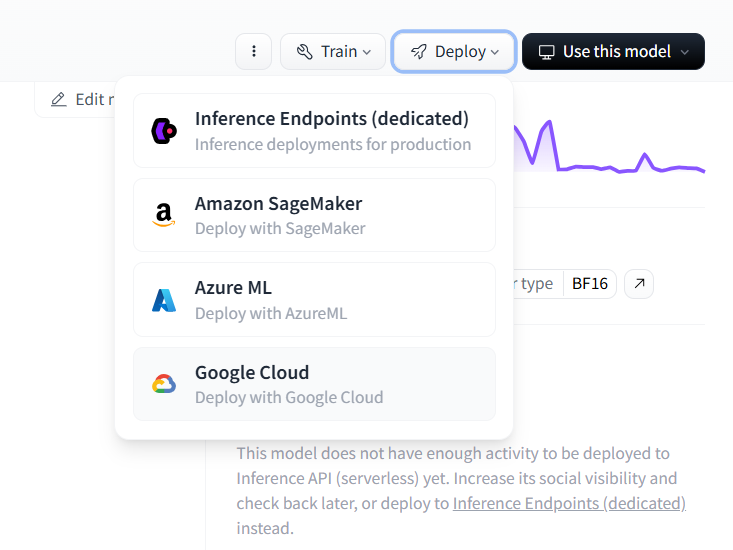Click the Google Cloud logo icon

pyautogui.click(x=164, y=384)
